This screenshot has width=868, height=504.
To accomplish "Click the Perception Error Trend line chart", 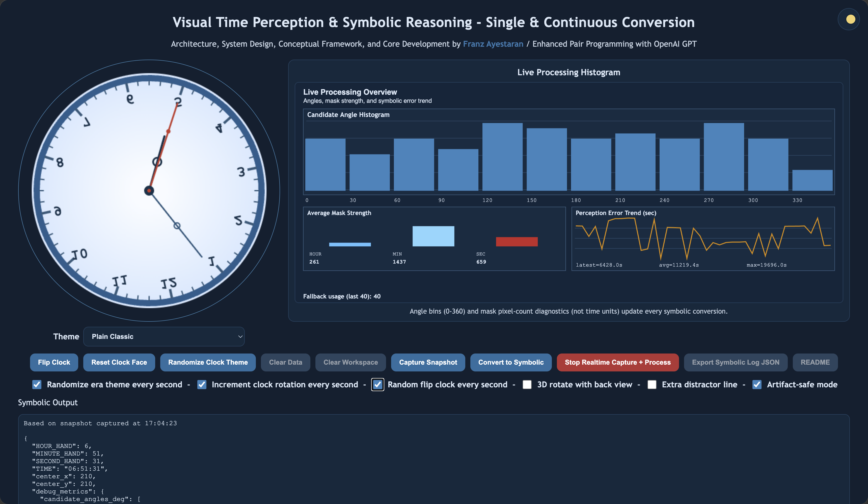I will coord(703,239).
